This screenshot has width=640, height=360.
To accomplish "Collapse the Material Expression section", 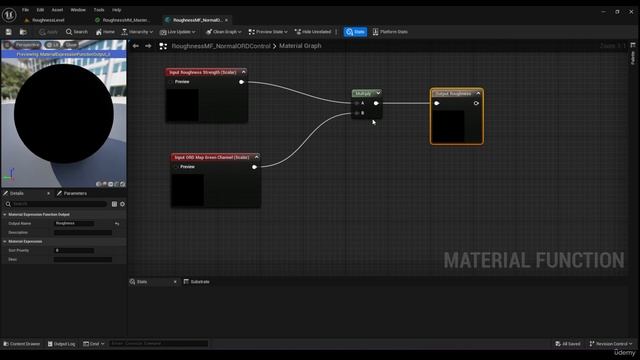I will click(x=5, y=242).
